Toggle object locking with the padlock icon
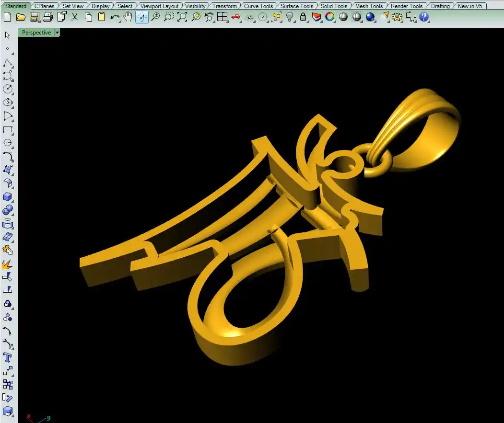The image size is (504, 423). pos(303,17)
